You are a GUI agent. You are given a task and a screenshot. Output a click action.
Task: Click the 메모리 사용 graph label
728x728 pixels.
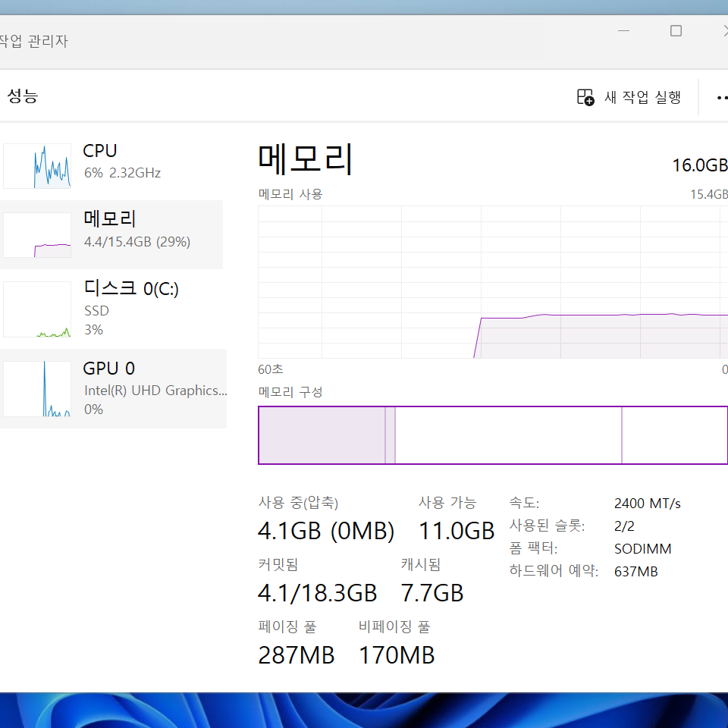tap(290, 194)
